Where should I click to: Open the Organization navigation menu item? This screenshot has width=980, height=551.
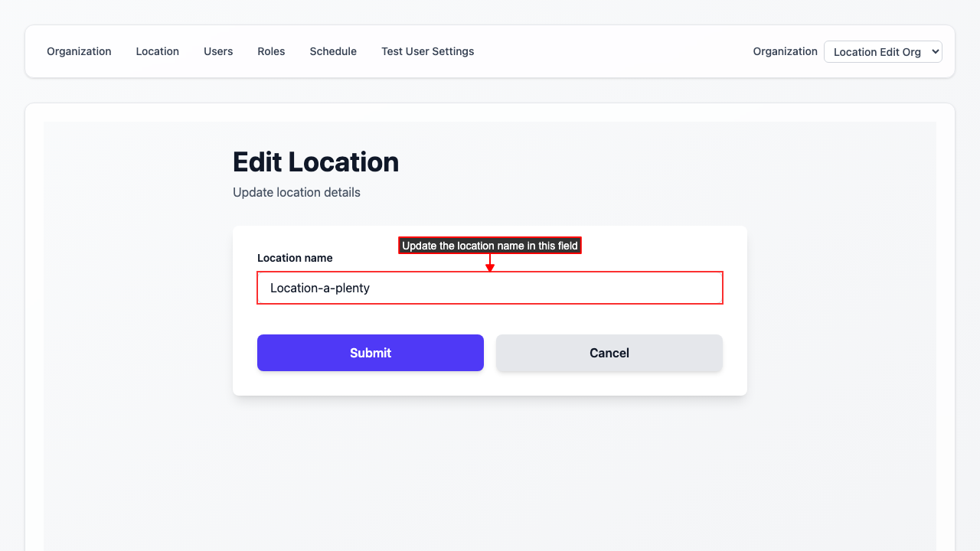[79, 51]
